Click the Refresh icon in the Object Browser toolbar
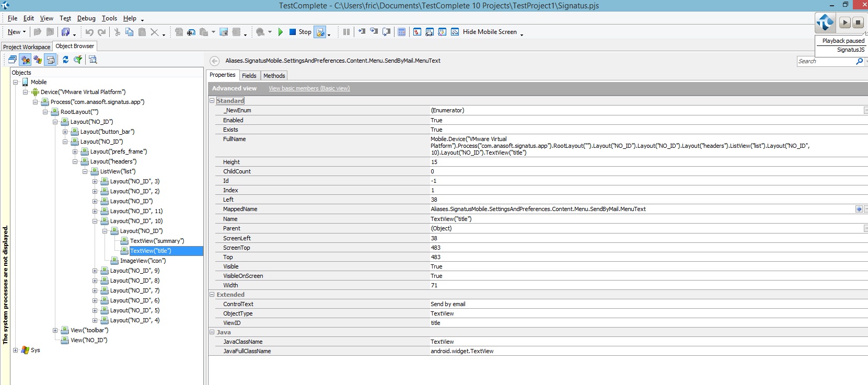 [65, 60]
